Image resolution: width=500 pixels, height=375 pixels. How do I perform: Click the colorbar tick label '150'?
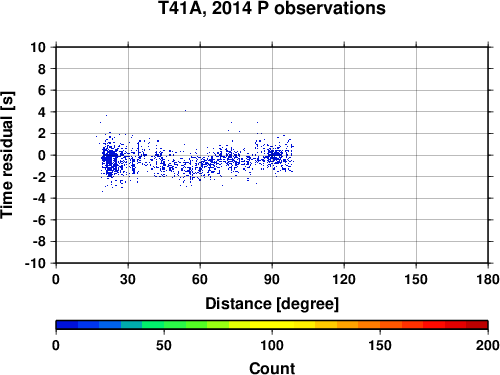point(380,345)
